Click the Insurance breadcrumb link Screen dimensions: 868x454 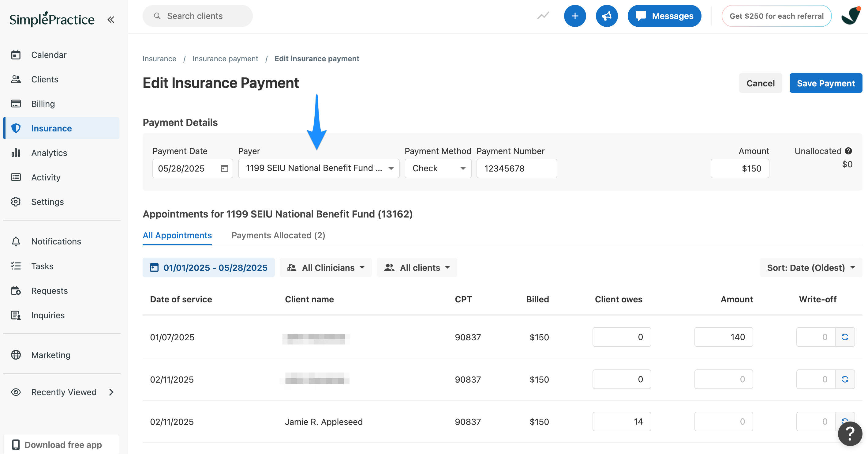159,59
